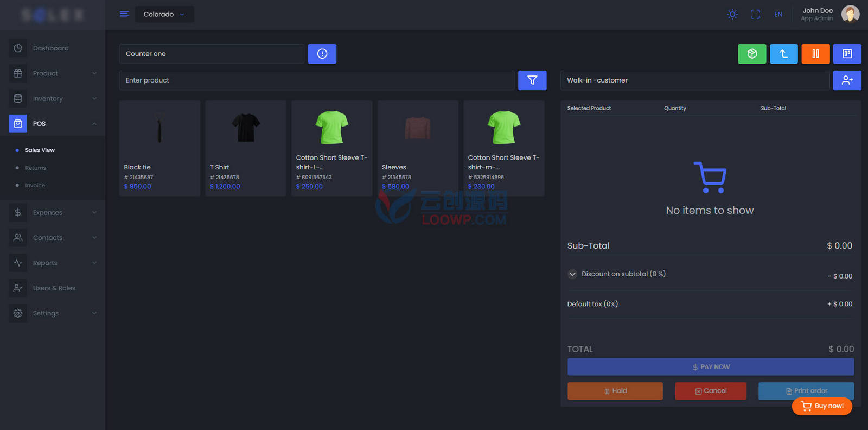Screen dimensions: 868x430
Task: Open Users & Roles page
Action: point(54,288)
